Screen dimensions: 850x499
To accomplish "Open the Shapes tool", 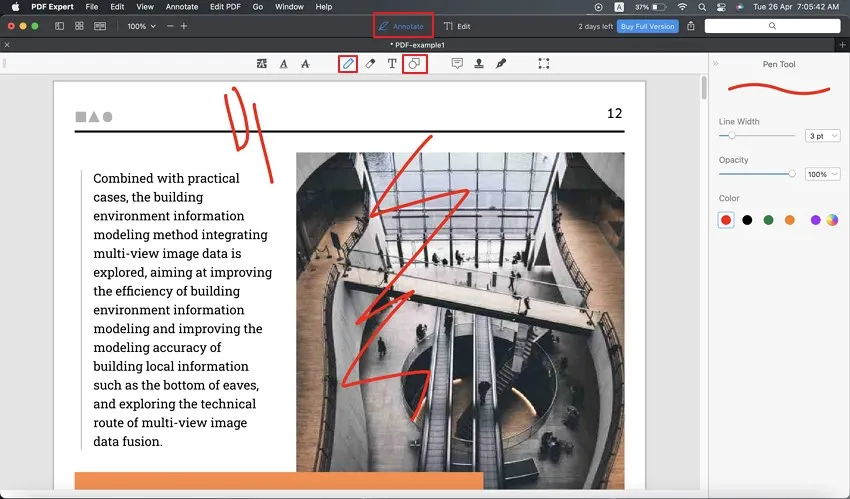I will tap(415, 64).
